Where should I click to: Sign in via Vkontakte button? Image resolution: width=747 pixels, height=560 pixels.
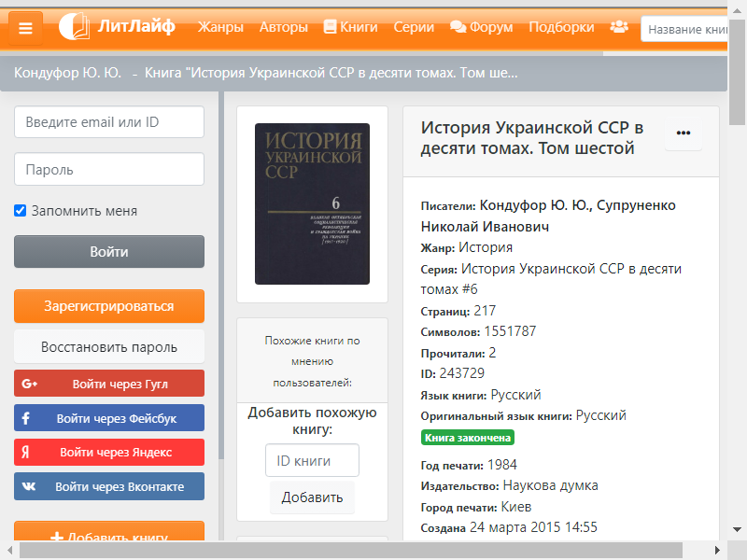pos(109,486)
